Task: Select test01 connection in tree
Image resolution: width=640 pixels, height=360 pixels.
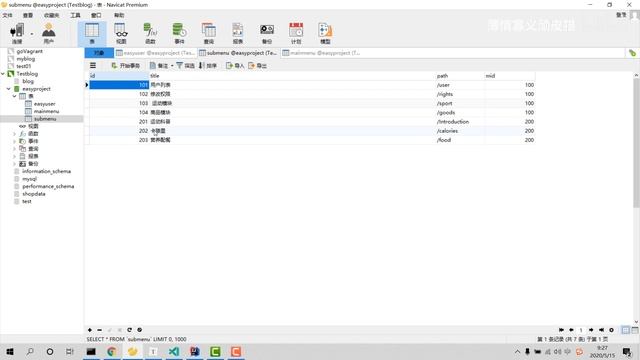Action: pyautogui.click(x=24, y=66)
